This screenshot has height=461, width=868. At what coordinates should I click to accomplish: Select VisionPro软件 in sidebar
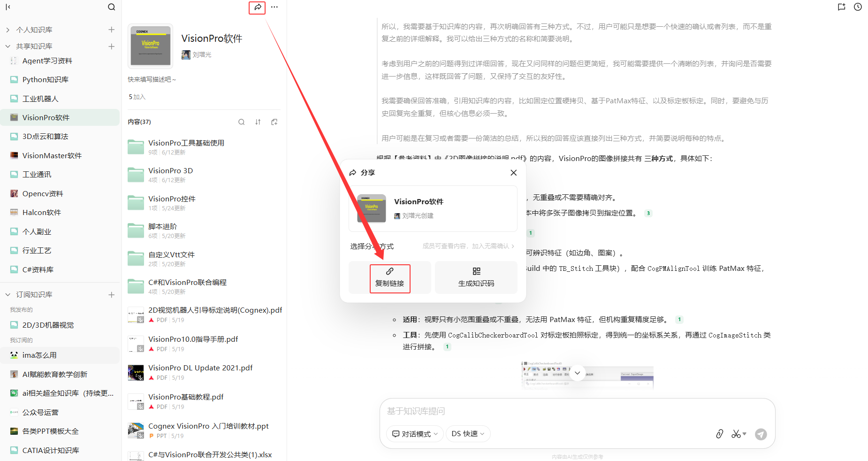60,117
